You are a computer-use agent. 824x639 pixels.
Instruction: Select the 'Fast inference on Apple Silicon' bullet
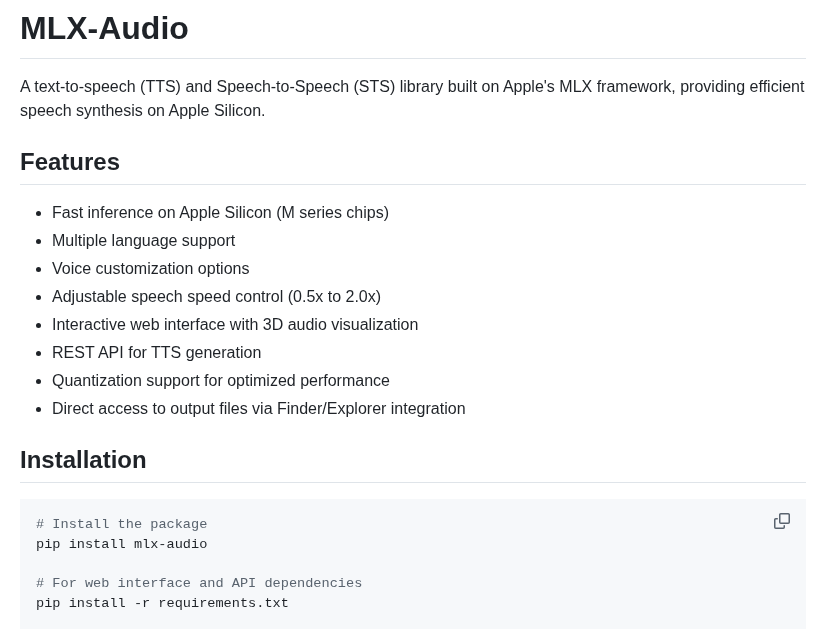point(220,212)
